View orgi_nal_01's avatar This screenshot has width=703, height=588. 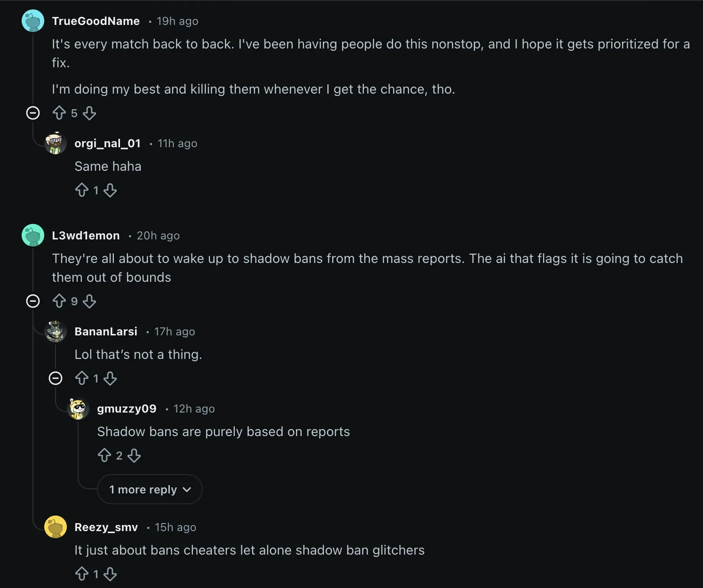(x=56, y=143)
